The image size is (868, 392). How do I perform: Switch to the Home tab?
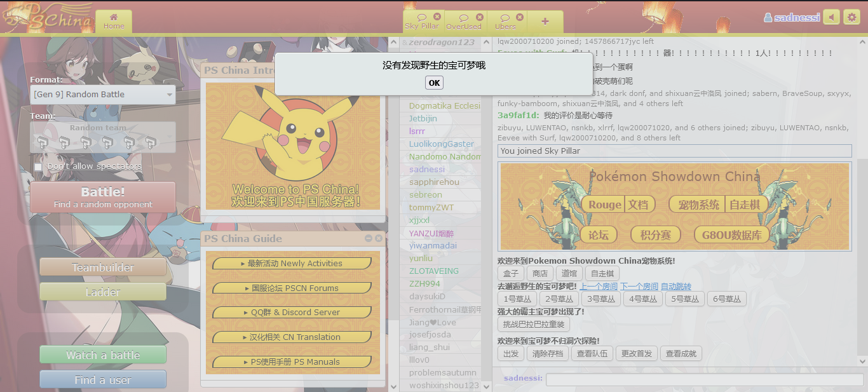pyautogui.click(x=114, y=22)
